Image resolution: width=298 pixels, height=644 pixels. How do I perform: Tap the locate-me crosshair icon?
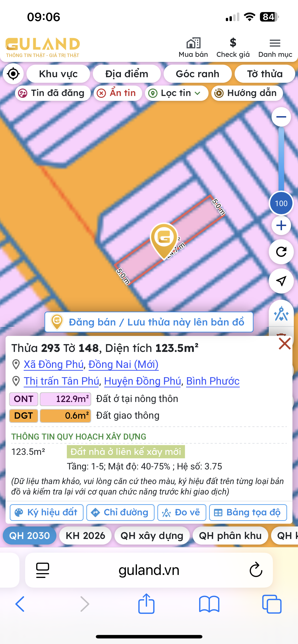[13, 74]
